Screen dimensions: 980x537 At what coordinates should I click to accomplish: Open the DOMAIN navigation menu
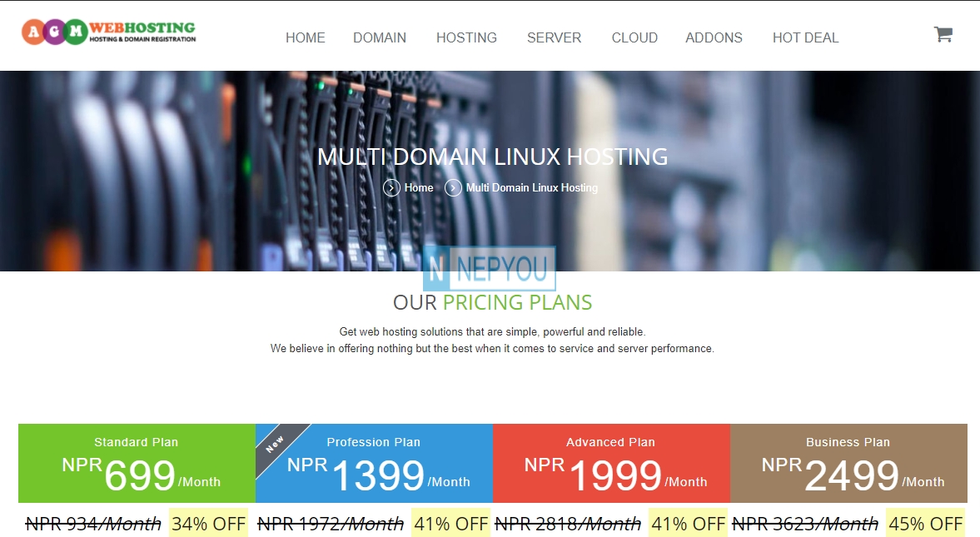tap(380, 38)
